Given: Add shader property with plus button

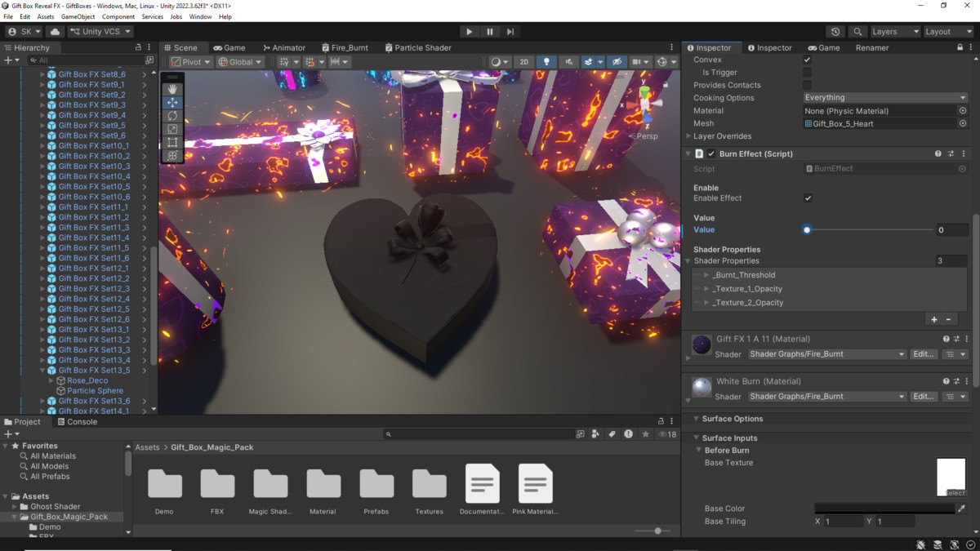Looking at the screenshot, I should (x=934, y=320).
